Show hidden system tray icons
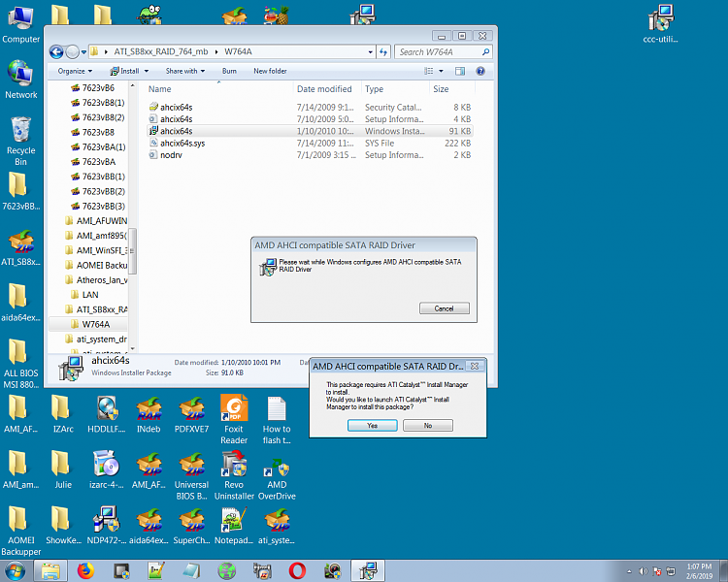This screenshot has width=728, height=582. tap(629, 571)
